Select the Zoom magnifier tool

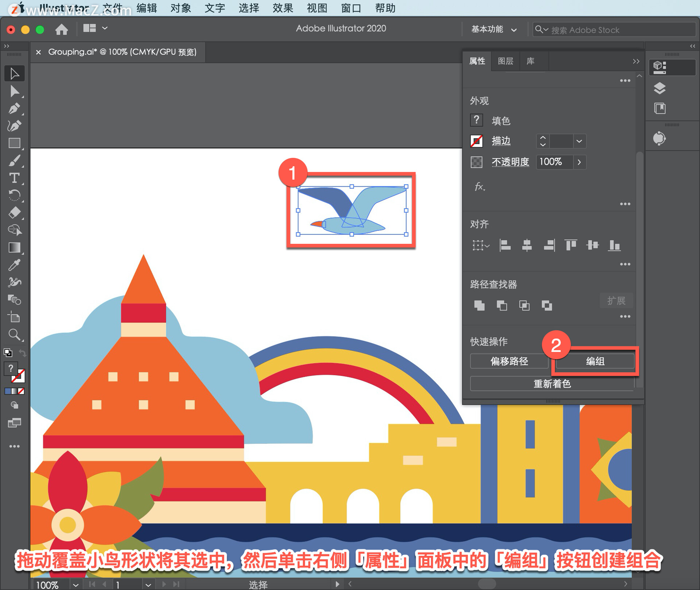(15, 334)
